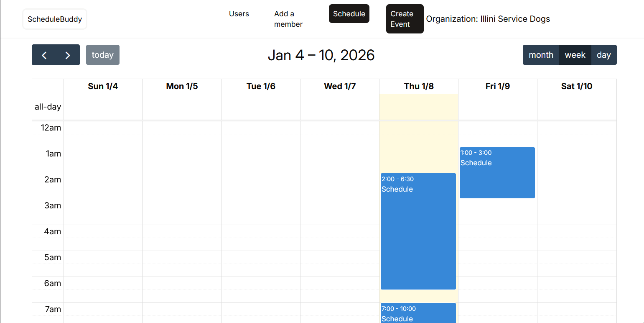The height and width of the screenshot is (323, 644).
Task: Click the Organization: Illini Service Dogs label
Action: coord(488,19)
